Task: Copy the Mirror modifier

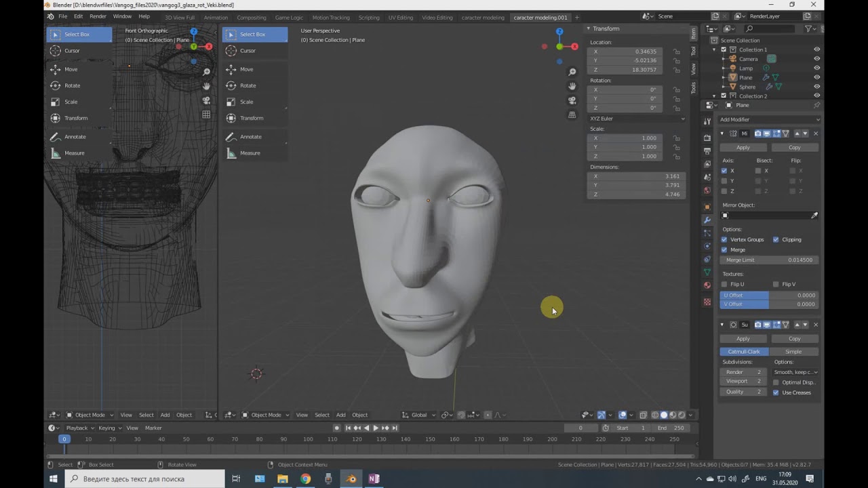Action: (x=794, y=147)
